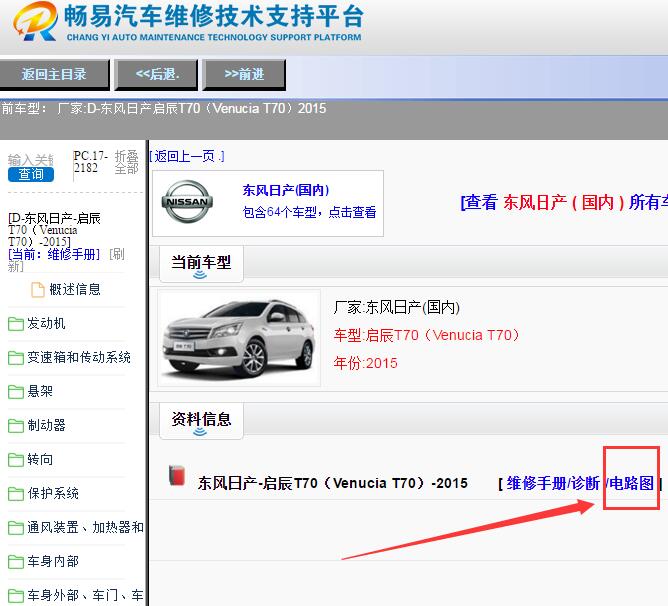Screen dimensions: 668x606
Task: Click 车型:启辰T70（Venucia T70）text
Action: pyautogui.click(x=427, y=335)
